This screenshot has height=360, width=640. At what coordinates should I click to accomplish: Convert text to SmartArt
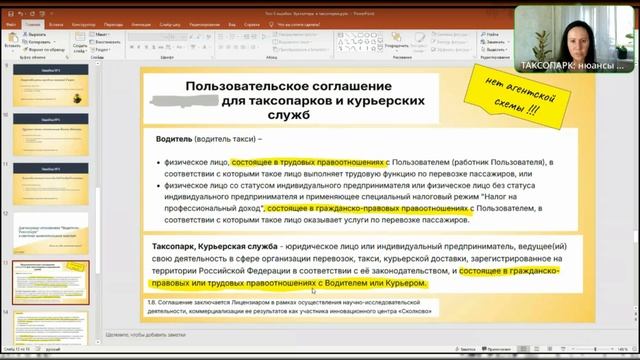(x=301, y=50)
